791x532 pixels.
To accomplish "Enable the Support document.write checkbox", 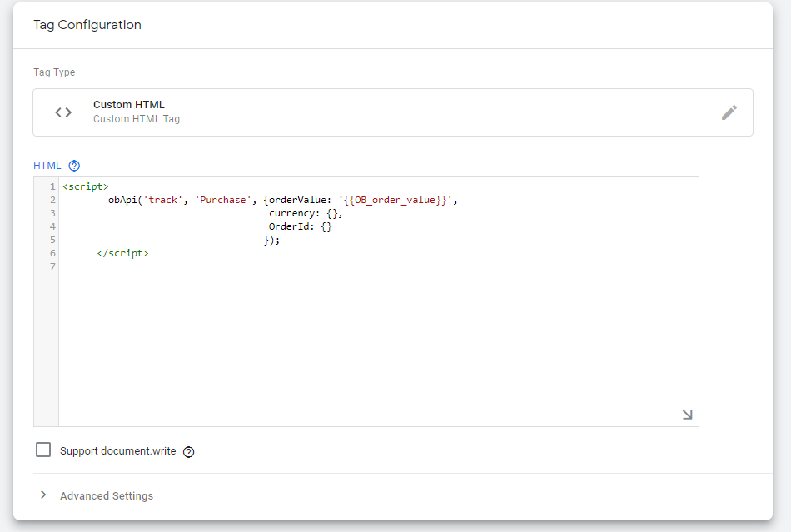I will click(x=43, y=450).
